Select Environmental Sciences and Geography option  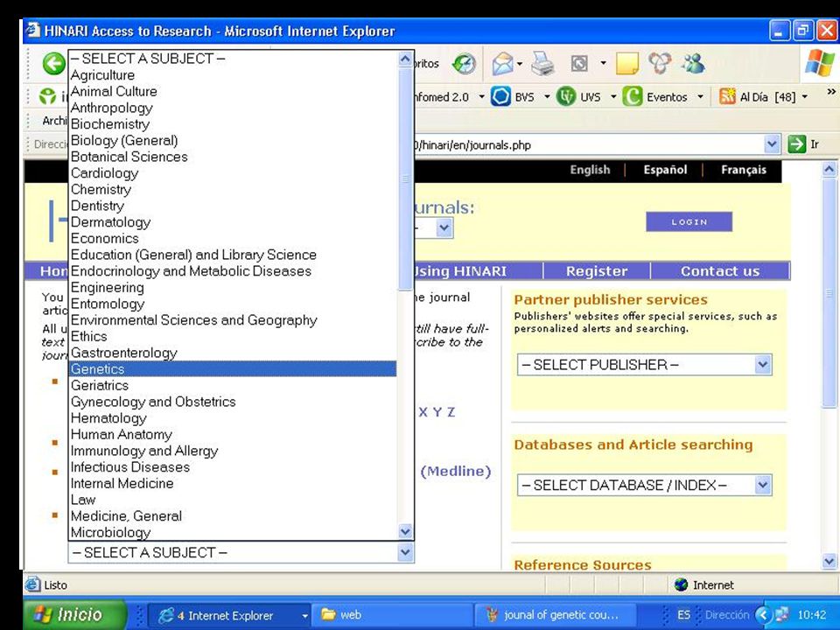coord(233,320)
